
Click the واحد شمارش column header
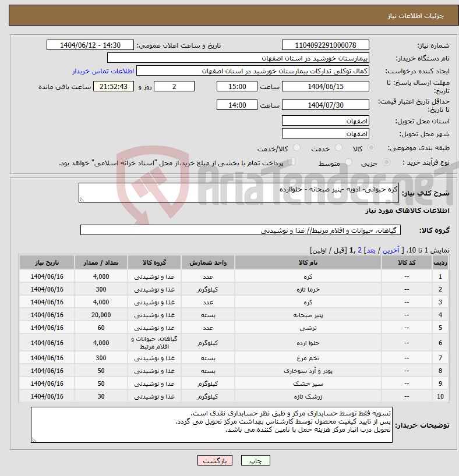208,262
